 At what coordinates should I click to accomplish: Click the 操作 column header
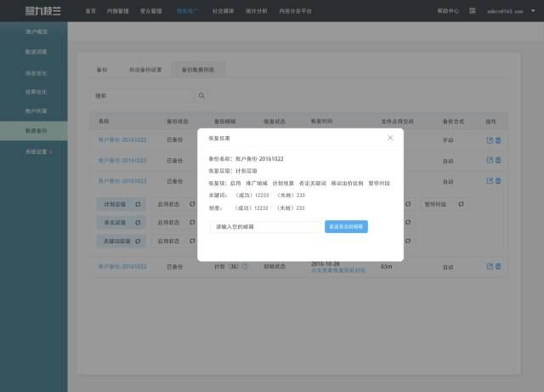coord(491,122)
